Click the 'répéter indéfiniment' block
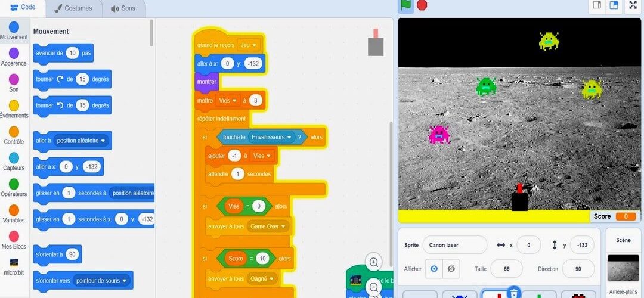644x298 pixels. pos(222,119)
